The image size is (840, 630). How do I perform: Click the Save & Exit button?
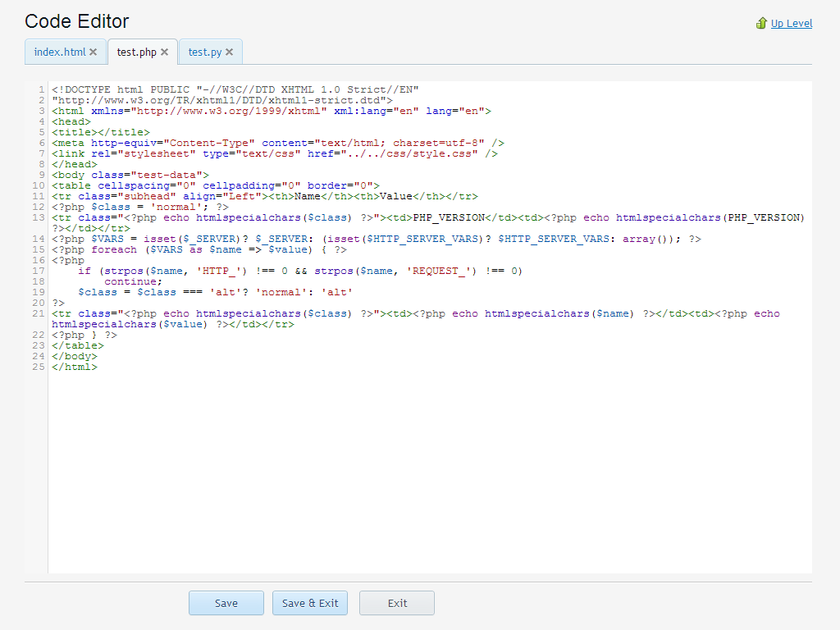(x=309, y=603)
